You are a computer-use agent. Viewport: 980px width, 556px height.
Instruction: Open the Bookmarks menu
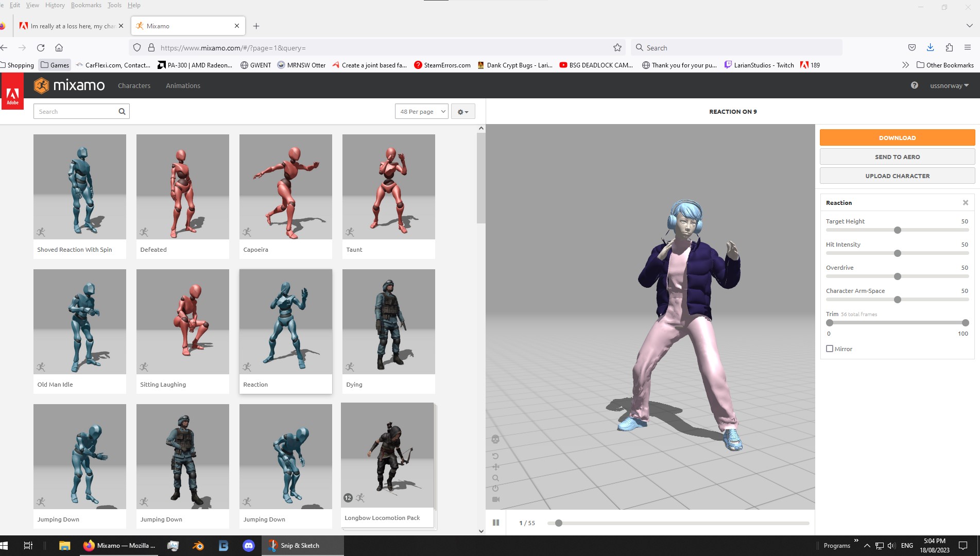pos(86,5)
